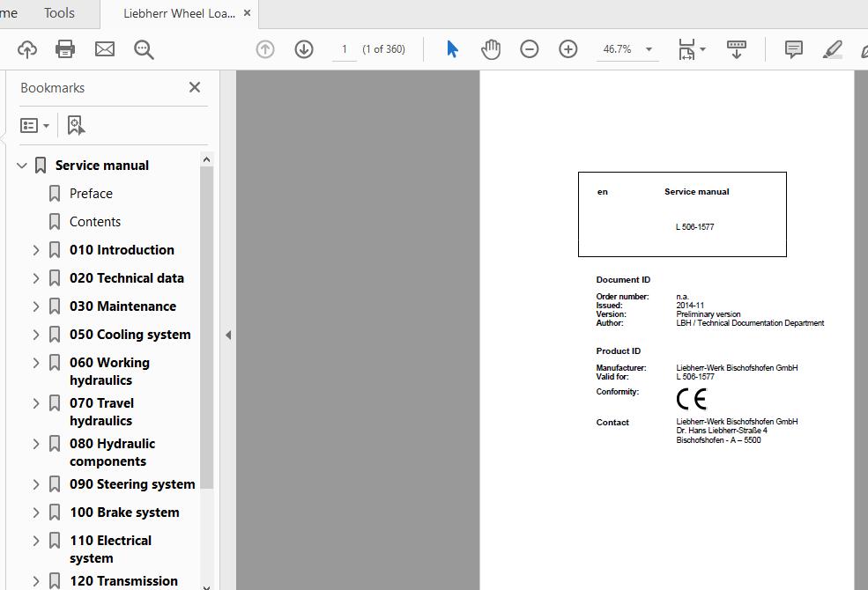The image size is (868, 590).
Task: Jump to 050 Cooling system section
Action: pyautogui.click(x=130, y=335)
